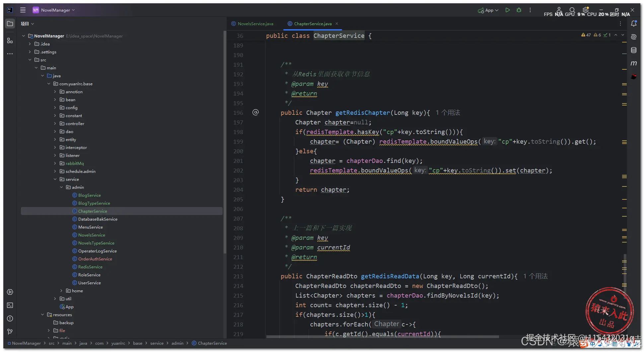Collapse the com.yuanlrc.base package
Image resolution: width=644 pixels, height=352 pixels.
pos(49,84)
